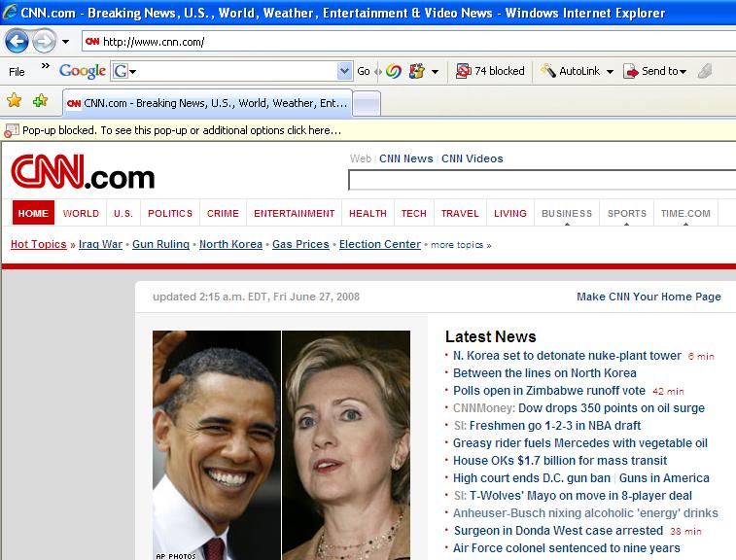Screen dimensions: 736x560
Task: Click the address bar URL field
Action: (x=389, y=42)
